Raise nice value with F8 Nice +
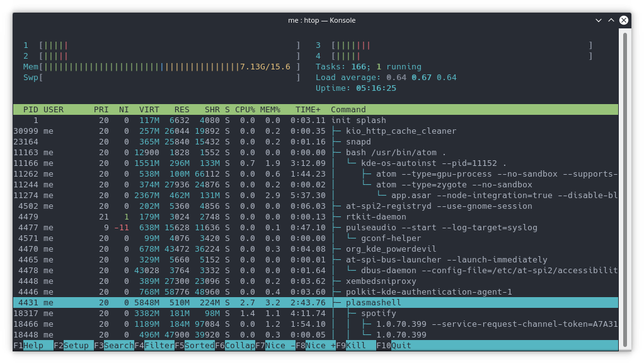Screen dimensions: 644x364 coord(316,346)
